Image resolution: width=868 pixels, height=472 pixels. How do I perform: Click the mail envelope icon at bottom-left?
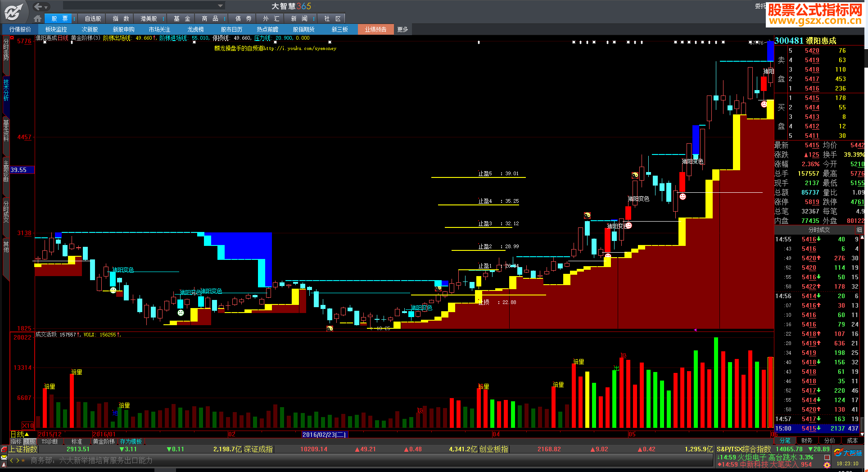click(x=4, y=457)
